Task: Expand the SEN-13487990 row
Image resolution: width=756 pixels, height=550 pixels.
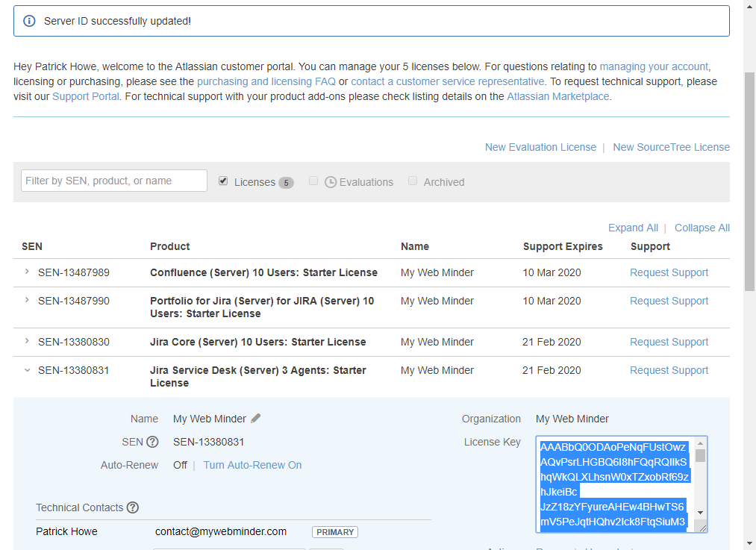Action: (27, 300)
